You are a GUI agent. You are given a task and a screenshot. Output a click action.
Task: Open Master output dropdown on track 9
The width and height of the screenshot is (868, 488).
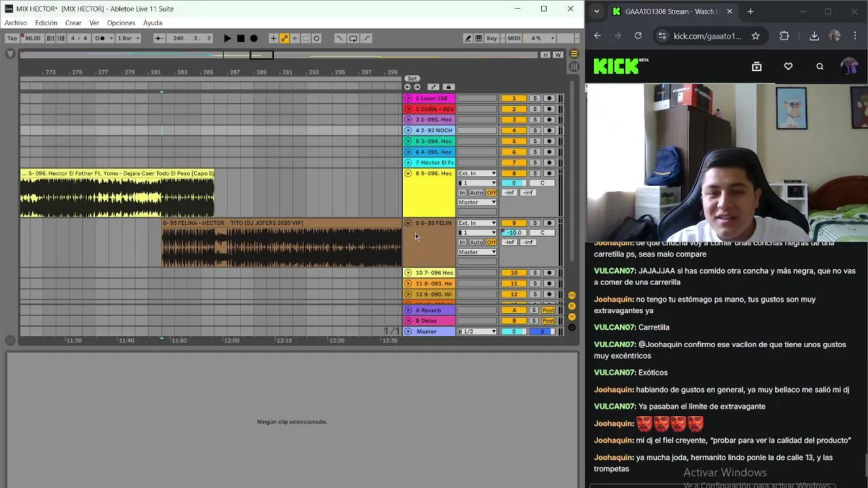tap(477, 252)
